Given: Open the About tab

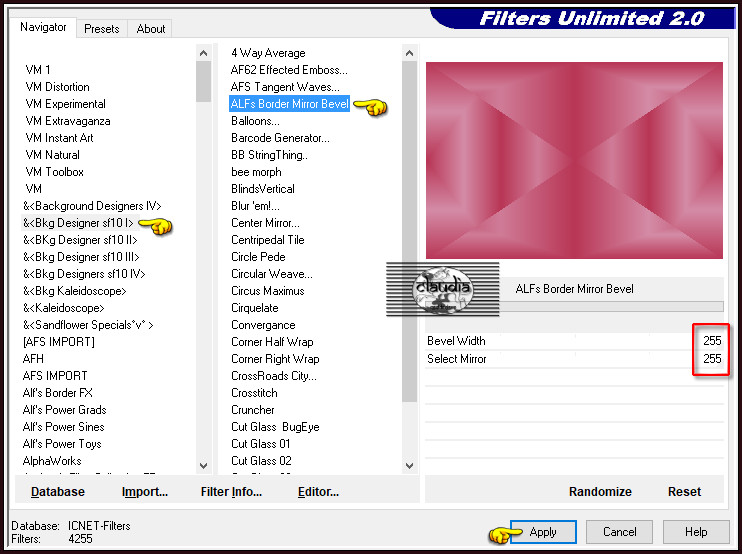Looking at the screenshot, I should pyautogui.click(x=150, y=29).
